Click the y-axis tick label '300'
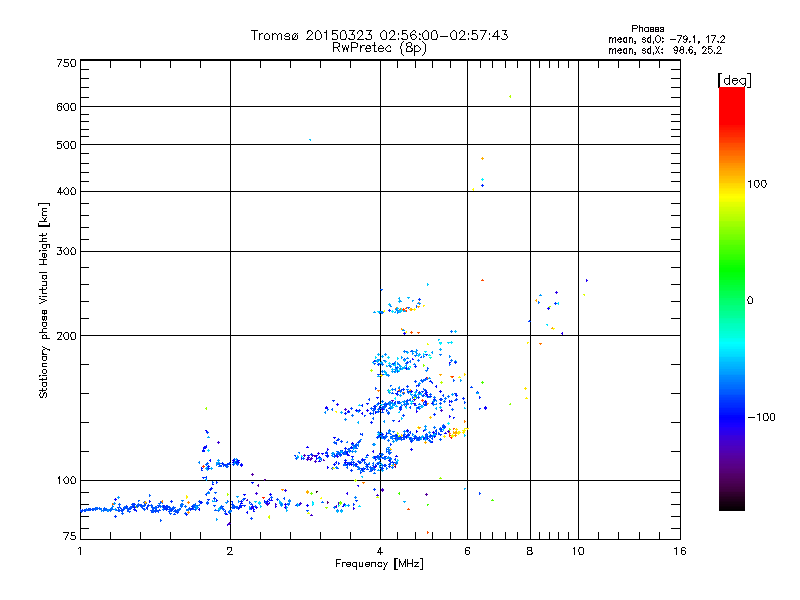 coord(66,252)
